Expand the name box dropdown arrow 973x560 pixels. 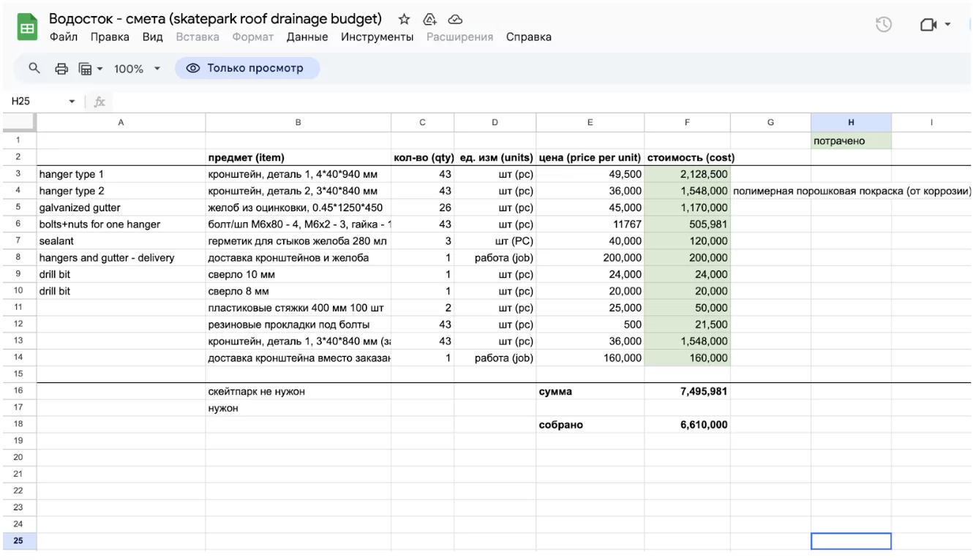[72, 102]
